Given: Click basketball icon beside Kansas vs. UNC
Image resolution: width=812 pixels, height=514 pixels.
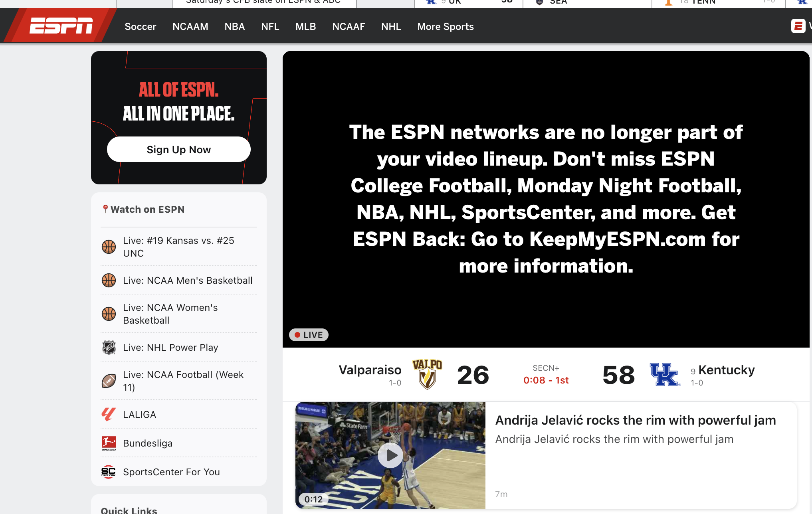Looking at the screenshot, I should tap(109, 247).
